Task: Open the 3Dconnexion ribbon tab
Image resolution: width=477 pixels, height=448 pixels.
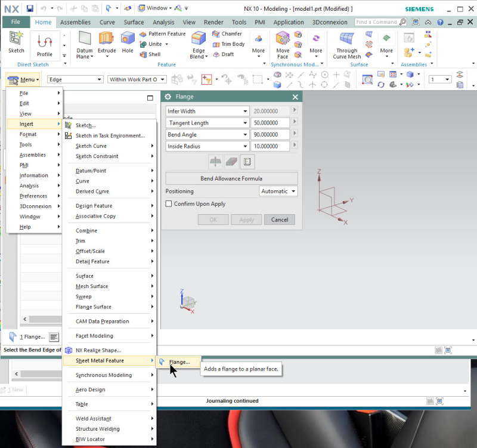Action: coord(330,22)
